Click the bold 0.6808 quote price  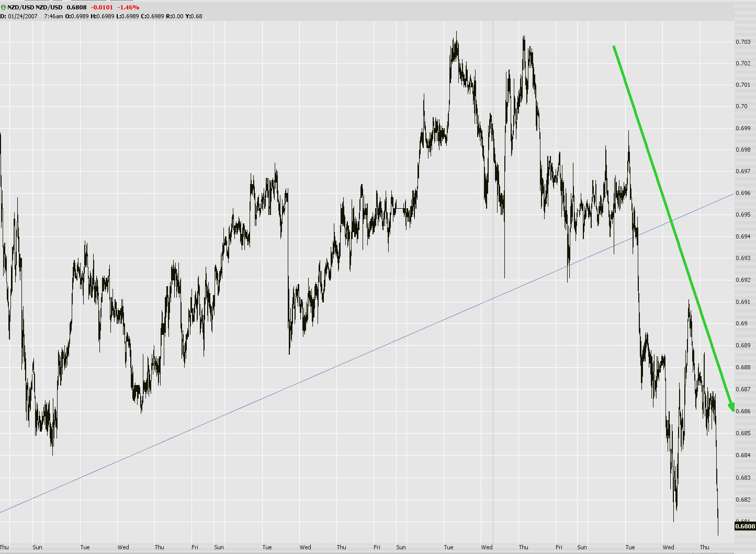(x=76, y=7)
